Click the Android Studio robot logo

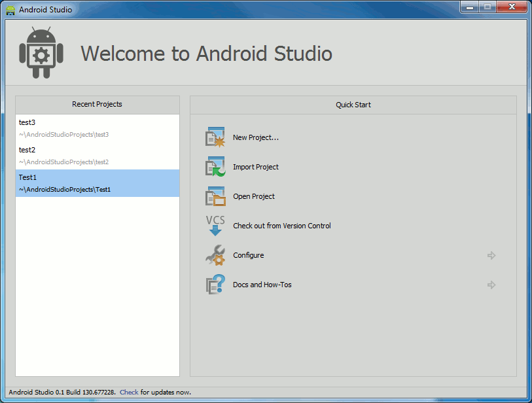point(41,52)
